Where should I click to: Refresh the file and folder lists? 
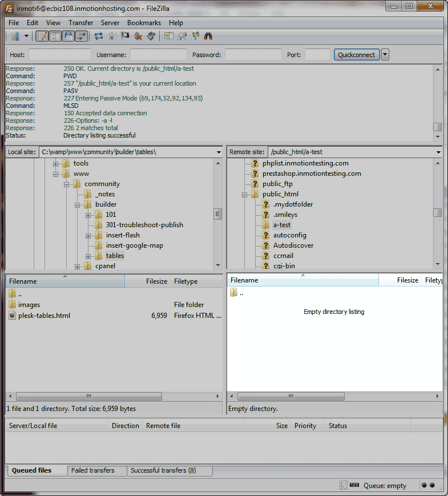(99, 36)
